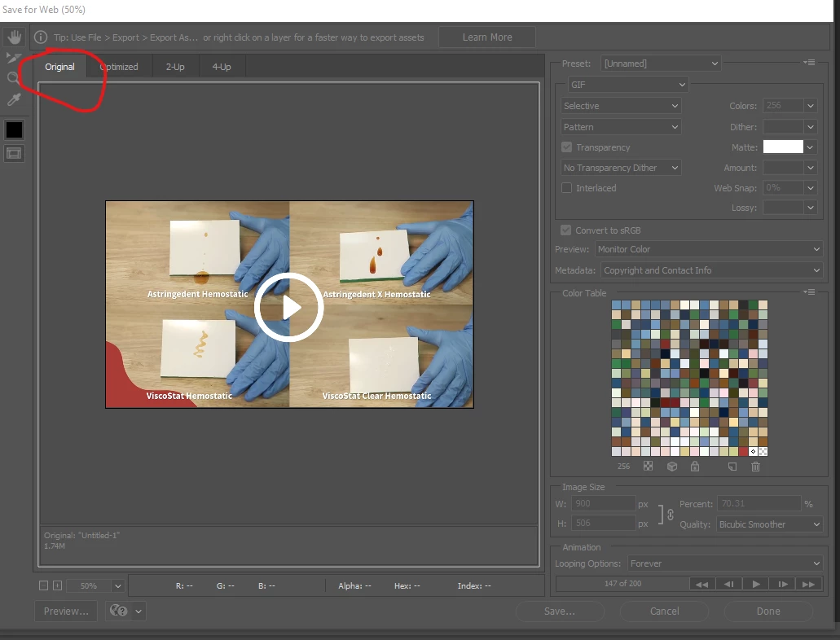Screen dimensions: 840x640
Task: Open the No Transparency Dither dropdown
Action: [x=620, y=168]
